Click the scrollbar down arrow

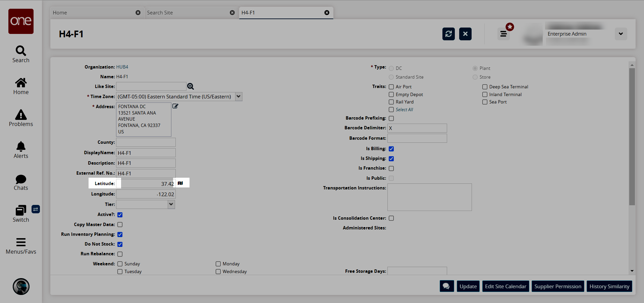click(632, 271)
